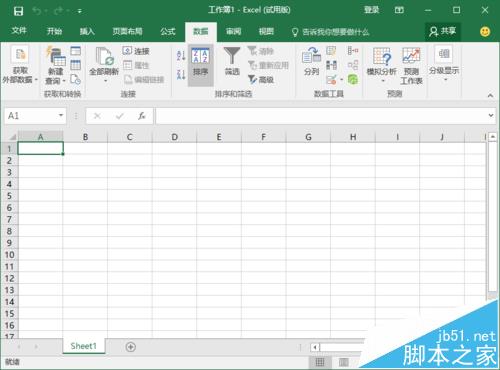This screenshot has width=500, height=370.
Task: Click the fx Insert Function icon
Action: pos(142,116)
